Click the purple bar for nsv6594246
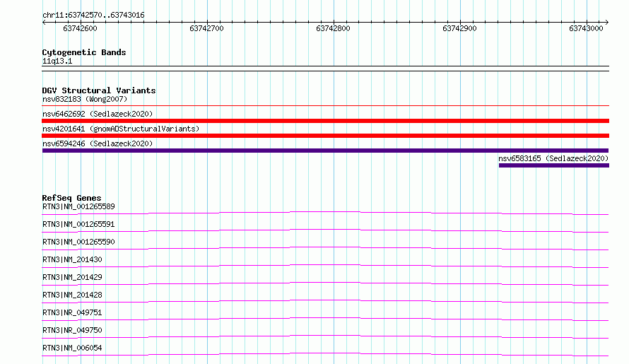Viewport: 629px width, 364px height. coord(325,151)
